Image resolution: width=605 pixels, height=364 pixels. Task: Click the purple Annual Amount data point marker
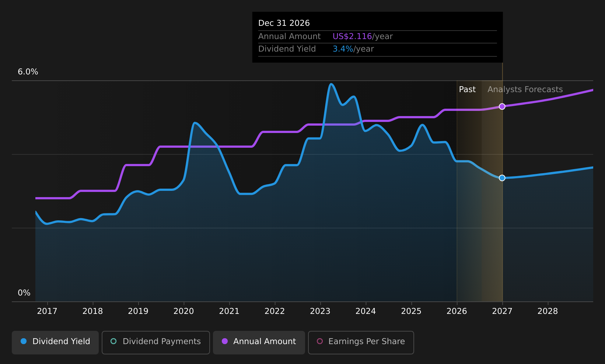(502, 106)
